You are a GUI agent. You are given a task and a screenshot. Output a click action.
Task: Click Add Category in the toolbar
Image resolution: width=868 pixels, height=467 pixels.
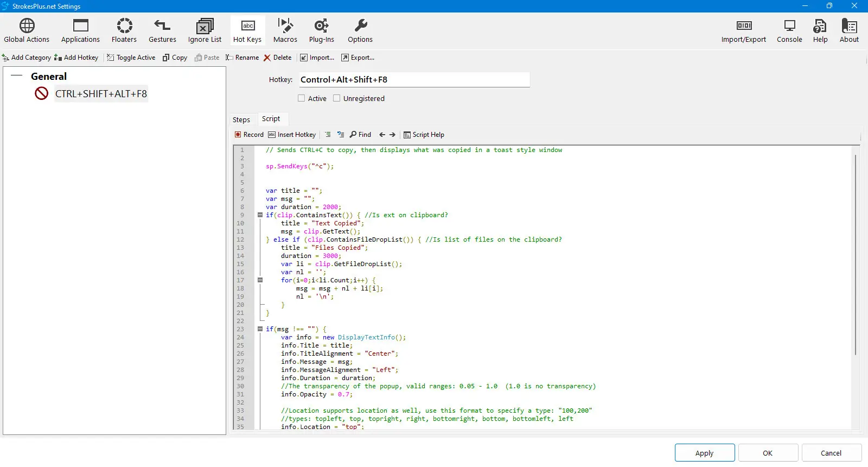[x=27, y=58]
